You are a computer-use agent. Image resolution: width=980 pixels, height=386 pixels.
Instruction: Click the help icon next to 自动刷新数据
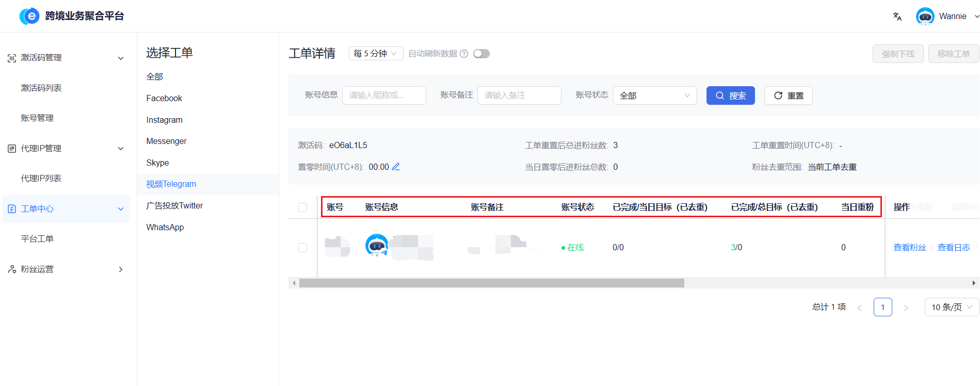(x=464, y=54)
